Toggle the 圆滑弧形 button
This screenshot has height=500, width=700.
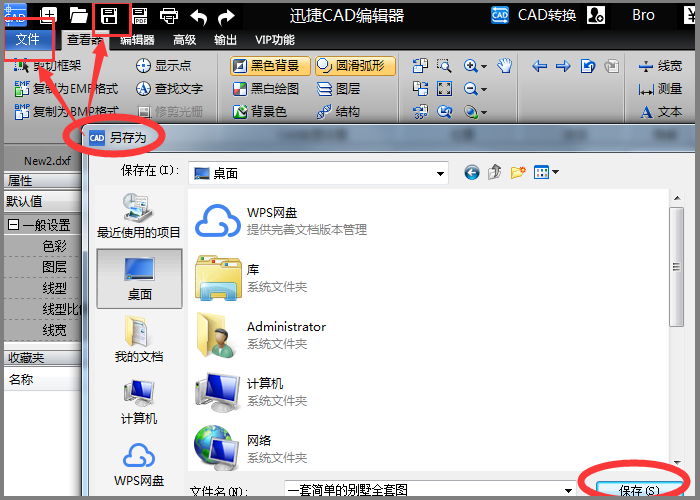(355, 66)
